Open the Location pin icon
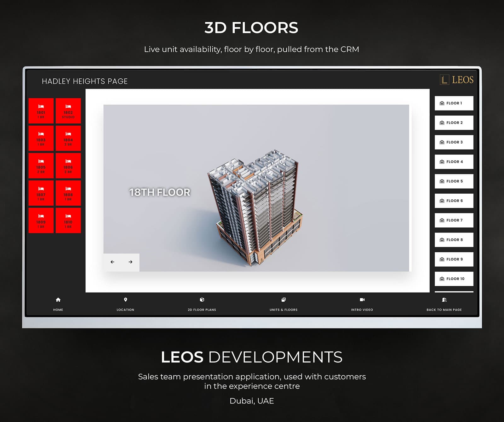This screenshot has width=504, height=422. point(125,300)
